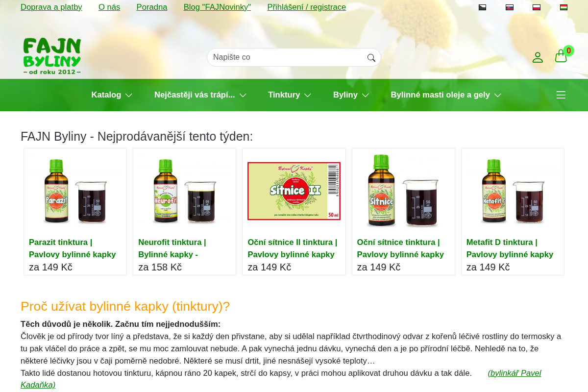
Task: Click the 158 Kč Neurofit price
Action: click(160, 267)
